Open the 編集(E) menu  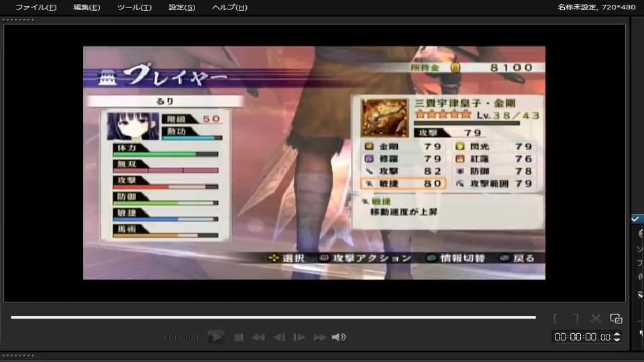pos(87,7)
